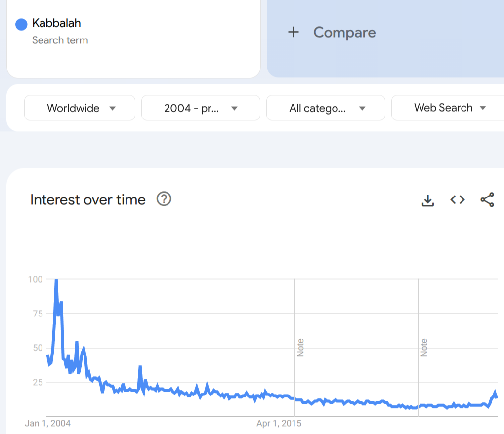This screenshot has height=434, width=504.
Task: Download the Interest over time data
Action: (427, 200)
